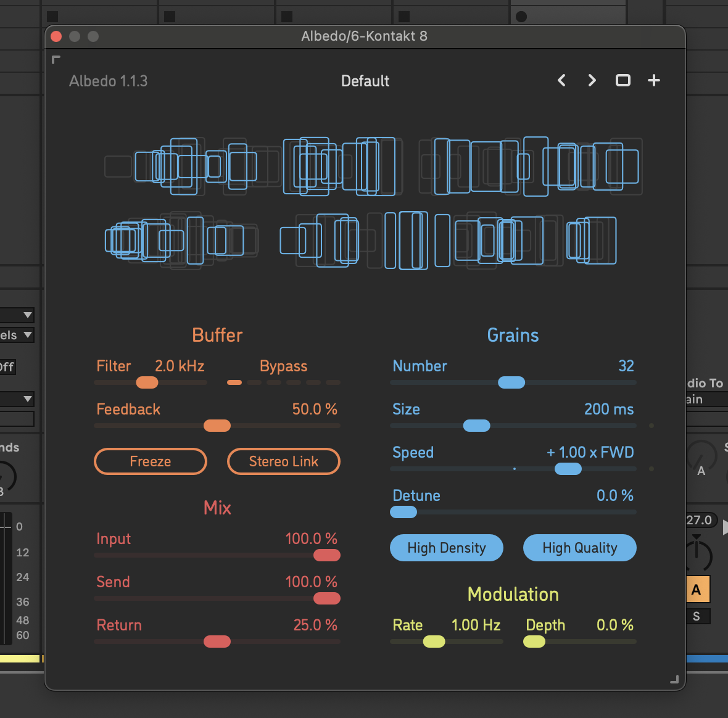The height and width of the screenshot is (718, 728).
Task: Click the grain visualization display
Action: click(373, 204)
